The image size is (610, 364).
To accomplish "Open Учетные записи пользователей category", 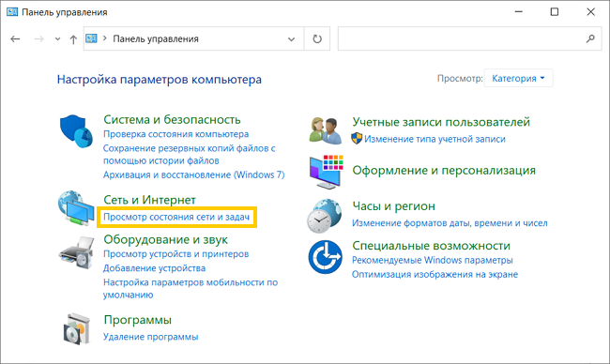I will (441, 122).
